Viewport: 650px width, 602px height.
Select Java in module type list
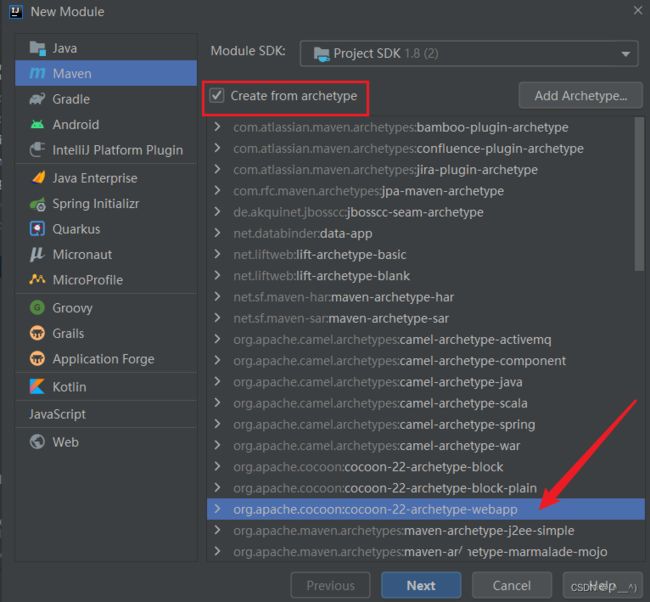[106, 48]
